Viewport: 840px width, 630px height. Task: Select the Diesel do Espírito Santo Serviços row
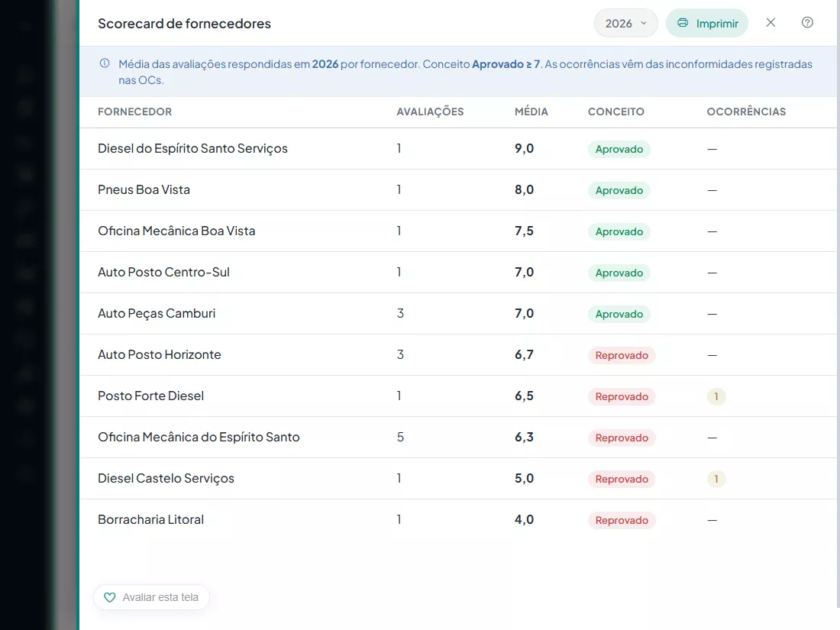pyautogui.click(x=458, y=149)
